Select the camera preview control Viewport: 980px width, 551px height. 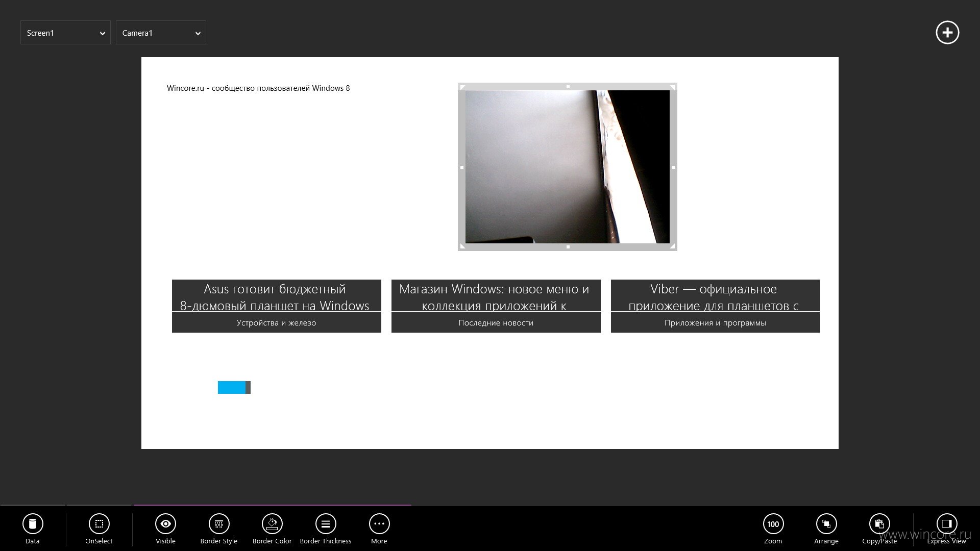click(x=568, y=167)
